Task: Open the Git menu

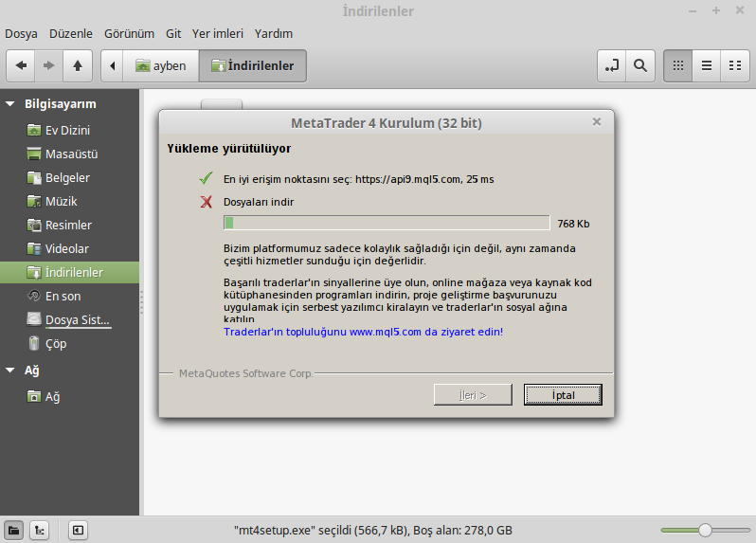Action: click(x=173, y=34)
